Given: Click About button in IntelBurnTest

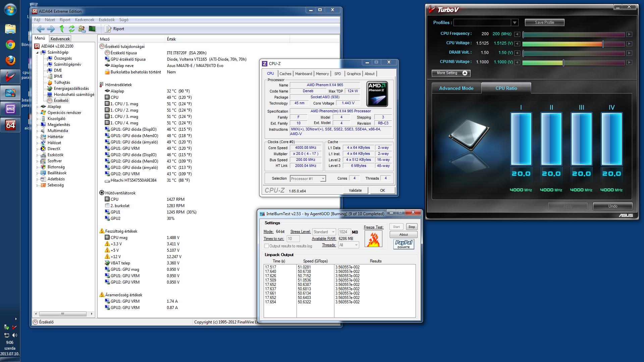Looking at the screenshot, I should [x=404, y=235].
